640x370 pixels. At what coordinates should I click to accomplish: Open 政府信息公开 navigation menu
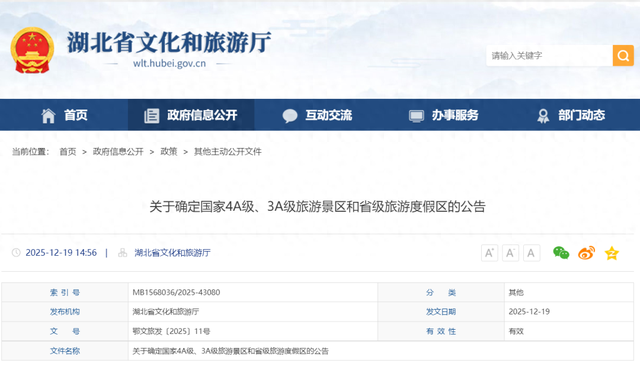(x=202, y=115)
